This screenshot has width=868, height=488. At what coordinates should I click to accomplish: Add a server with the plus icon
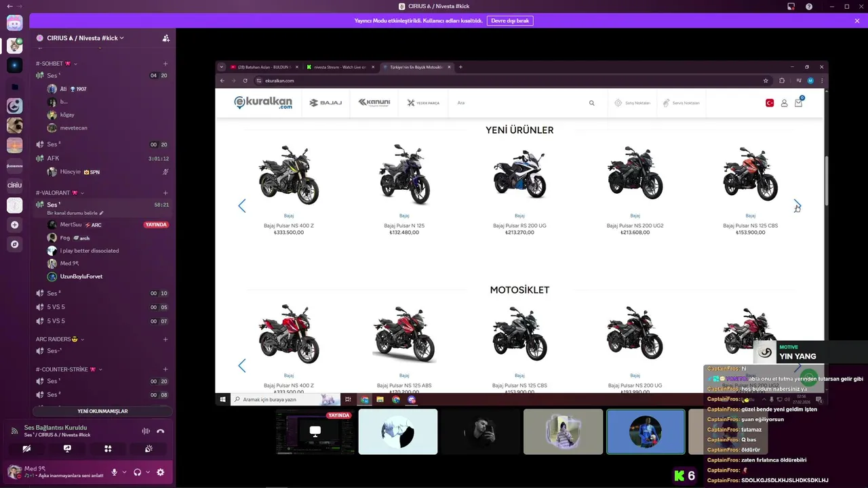coord(14,224)
